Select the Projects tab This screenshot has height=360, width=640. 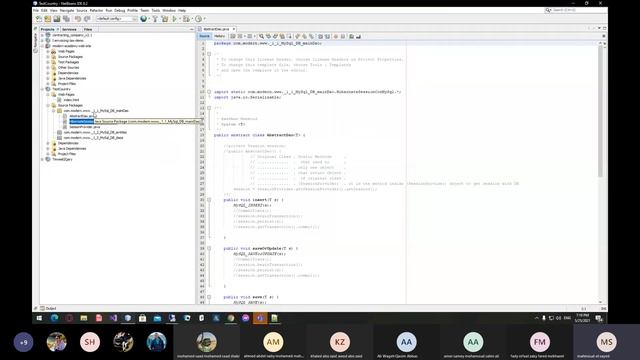pos(47,29)
